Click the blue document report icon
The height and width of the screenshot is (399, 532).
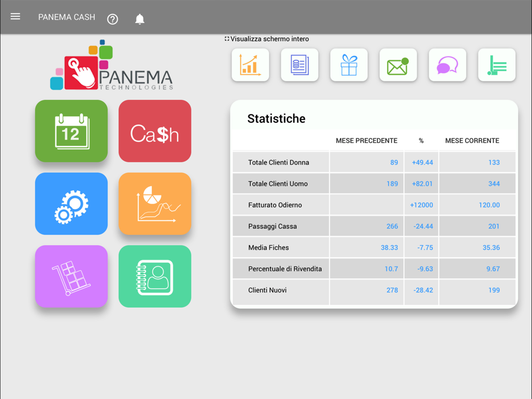(300, 65)
